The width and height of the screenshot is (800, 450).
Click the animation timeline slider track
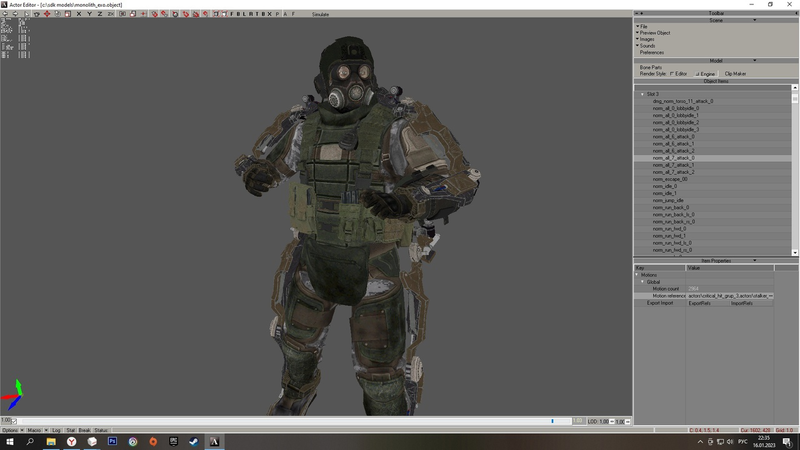(296, 421)
